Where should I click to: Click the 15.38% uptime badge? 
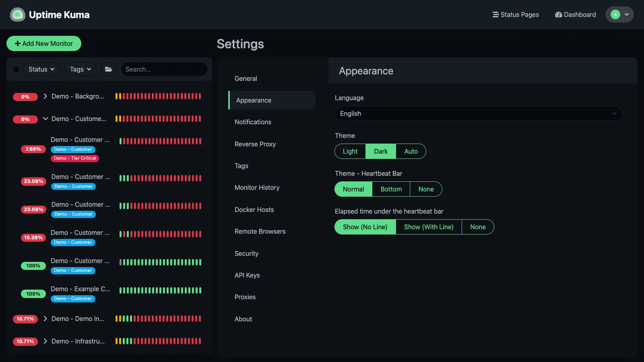click(x=33, y=238)
